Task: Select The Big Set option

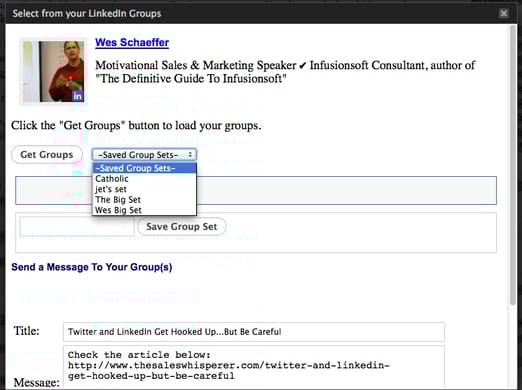Action: coord(144,200)
